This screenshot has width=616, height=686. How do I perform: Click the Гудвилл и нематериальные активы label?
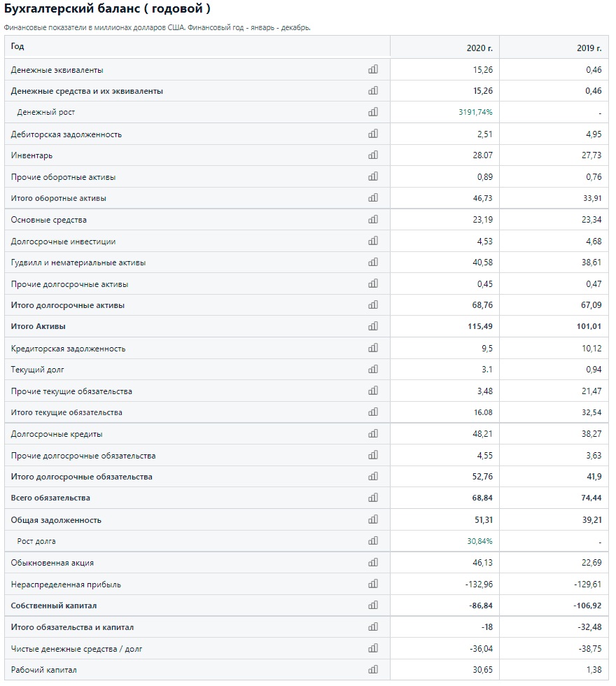[x=78, y=262]
